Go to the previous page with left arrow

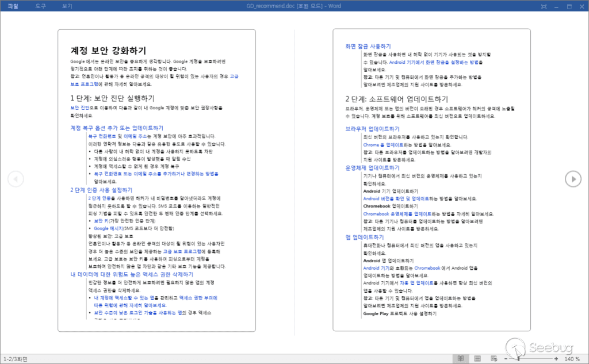pyautogui.click(x=16, y=179)
